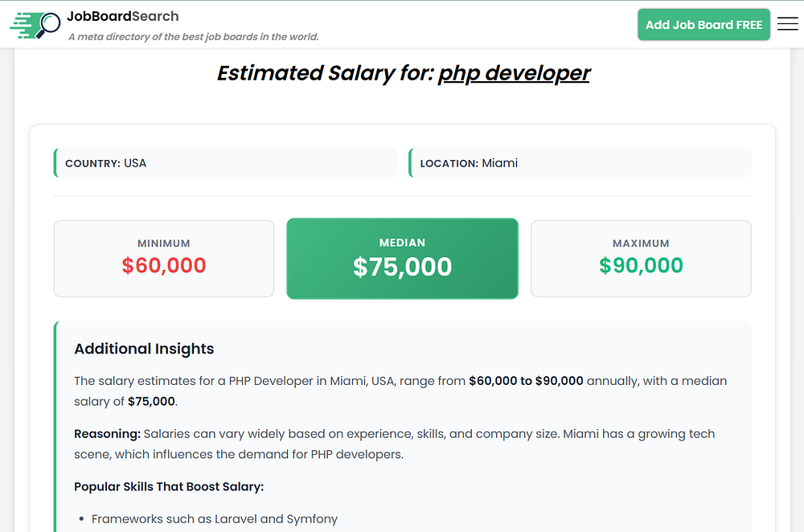Viewport: 804px width, 532px height.
Task: Open the php developer link in heading
Action: (514, 73)
